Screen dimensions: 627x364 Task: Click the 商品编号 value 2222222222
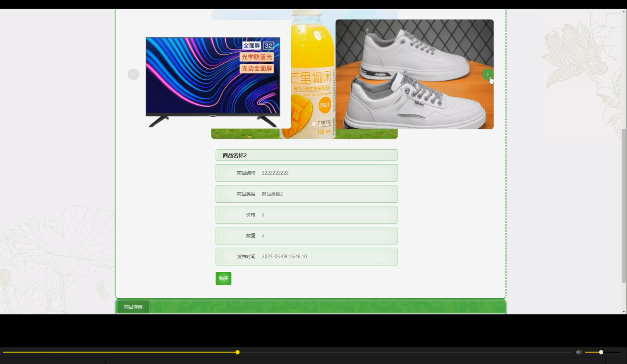275,173
